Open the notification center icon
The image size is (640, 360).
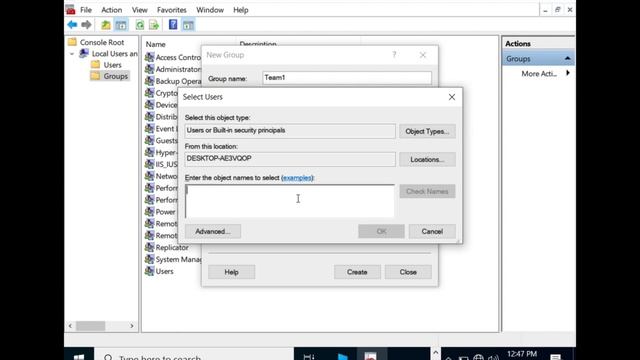point(555,357)
